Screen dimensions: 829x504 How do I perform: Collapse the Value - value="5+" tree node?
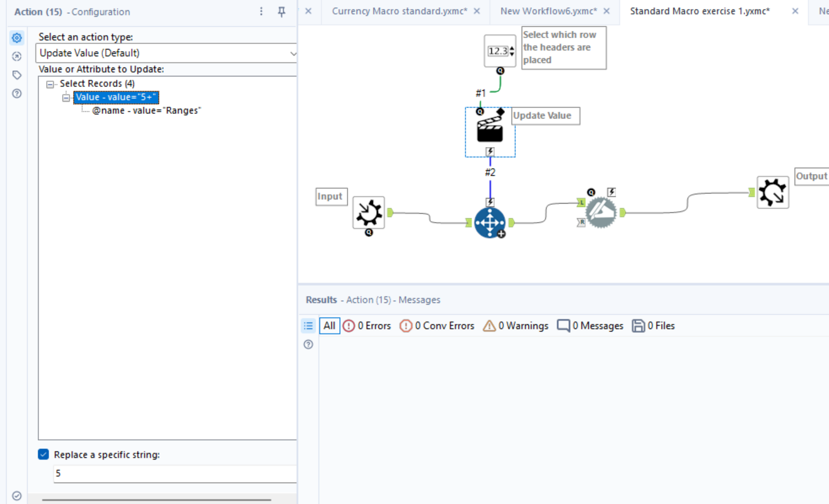66,98
